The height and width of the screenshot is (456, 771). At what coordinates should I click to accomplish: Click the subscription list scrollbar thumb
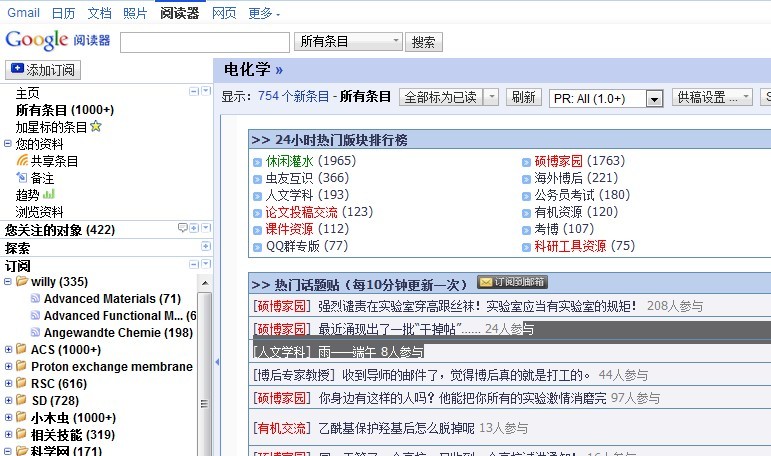[x=205, y=374]
